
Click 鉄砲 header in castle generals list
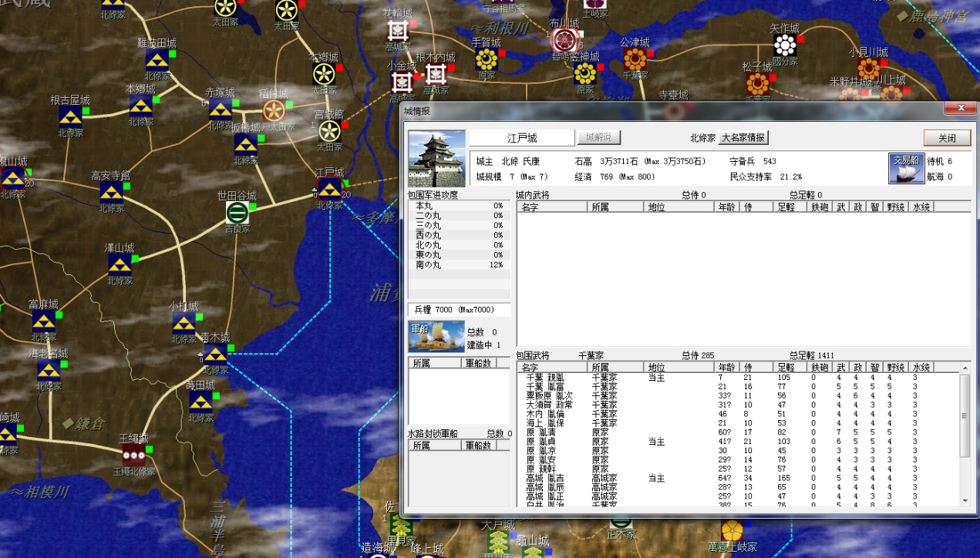[820, 207]
